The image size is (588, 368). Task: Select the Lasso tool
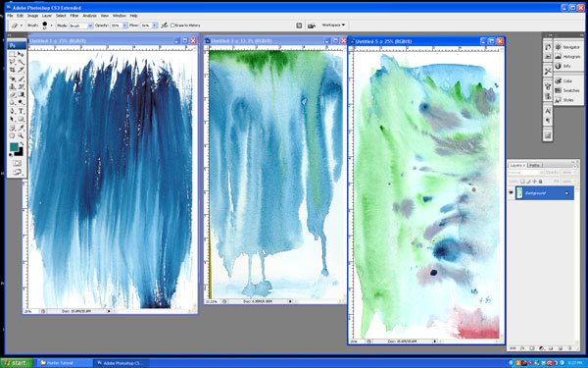(x=12, y=62)
